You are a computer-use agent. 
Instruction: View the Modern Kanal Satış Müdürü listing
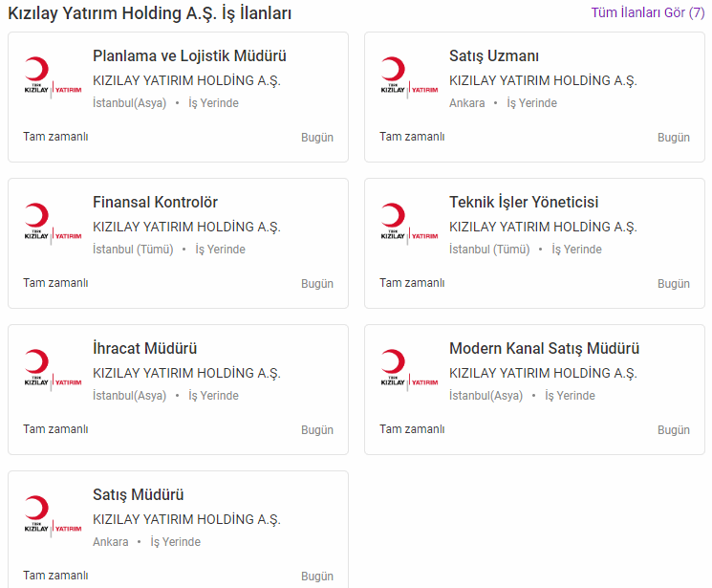(x=544, y=349)
